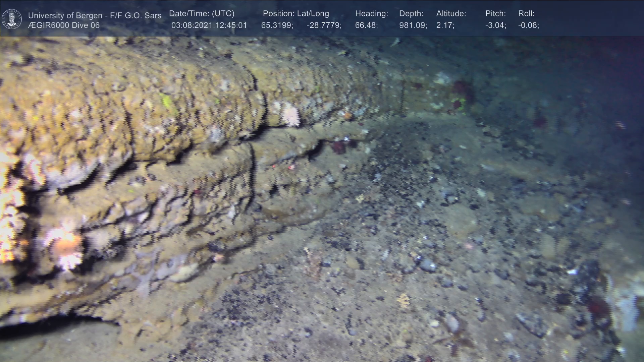This screenshot has width=644, height=362.
Task: Click the Altitude label
Action: click(x=451, y=14)
